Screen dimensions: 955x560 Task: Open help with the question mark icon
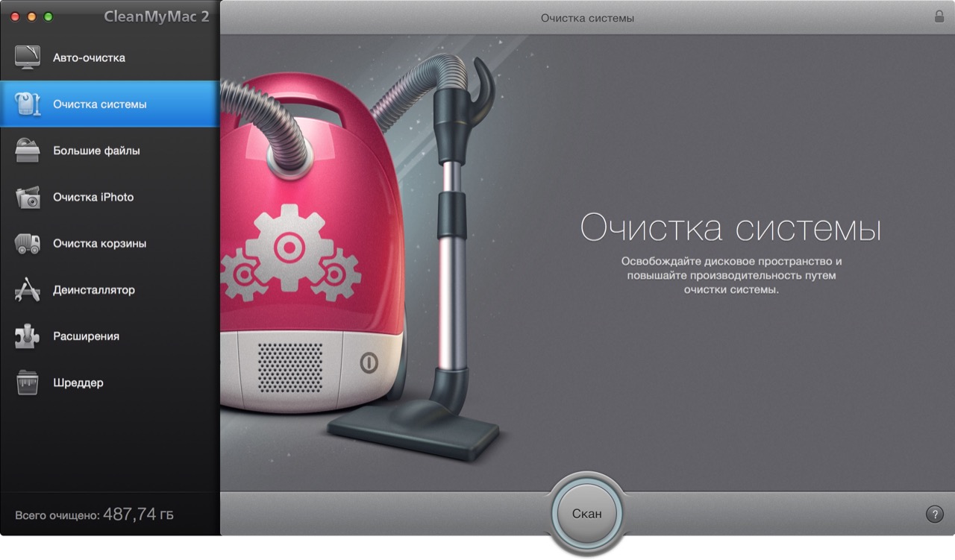click(934, 514)
